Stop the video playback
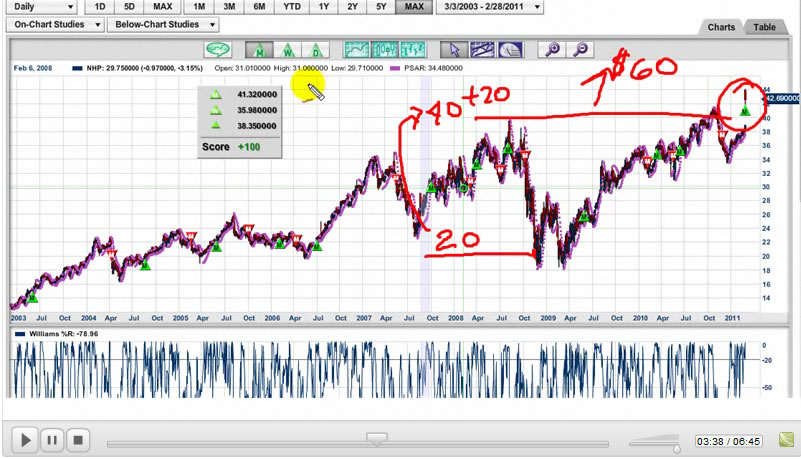This screenshot has height=459, width=801. [78, 440]
